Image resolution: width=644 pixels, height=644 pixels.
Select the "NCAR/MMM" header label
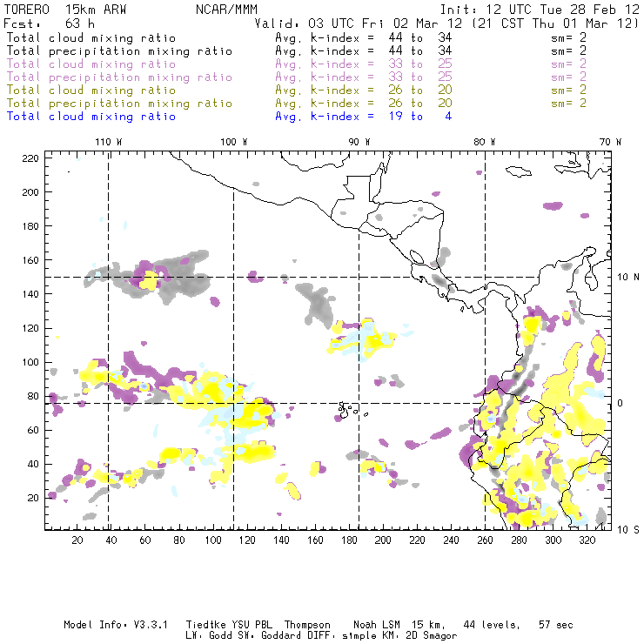[x=226, y=10]
